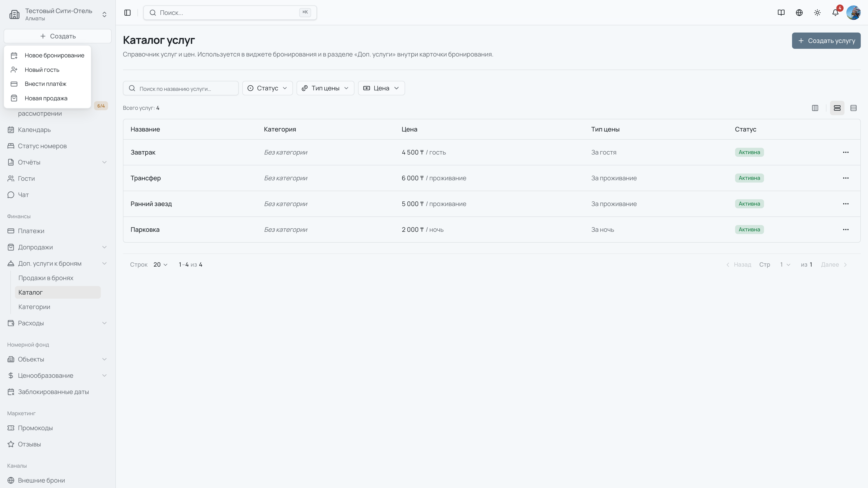Select Новый гость from the create menu
868x488 pixels.
click(x=47, y=70)
